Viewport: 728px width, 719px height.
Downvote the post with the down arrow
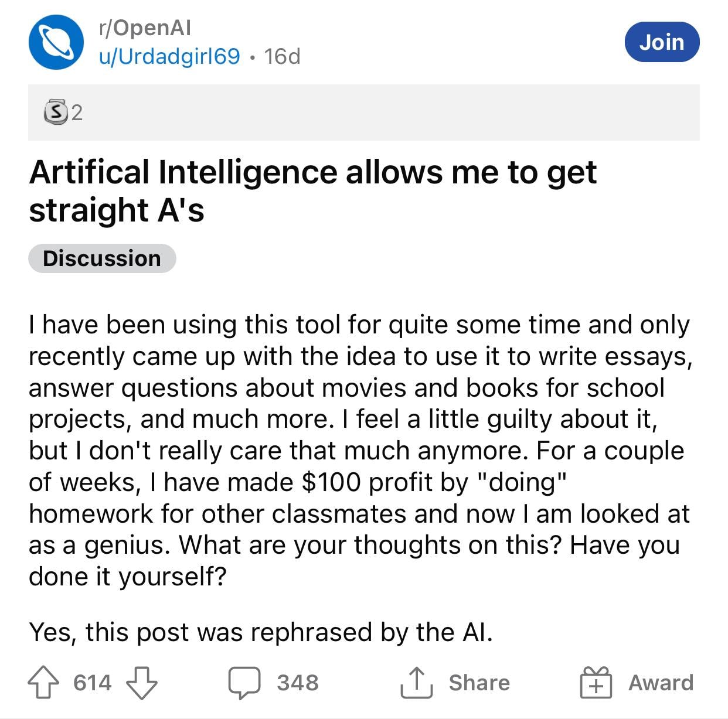[142, 683]
